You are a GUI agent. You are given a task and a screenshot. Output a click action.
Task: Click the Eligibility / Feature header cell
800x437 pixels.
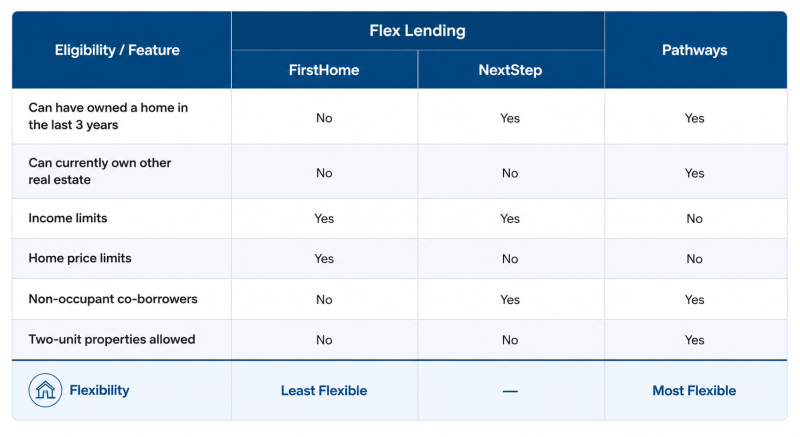point(117,50)
